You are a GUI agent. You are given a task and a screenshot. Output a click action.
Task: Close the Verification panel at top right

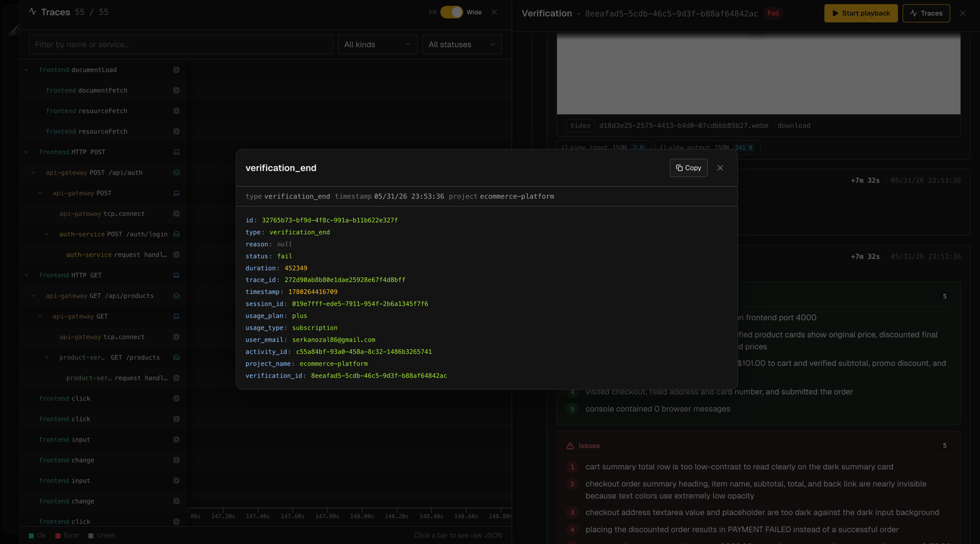pos(963,13)
